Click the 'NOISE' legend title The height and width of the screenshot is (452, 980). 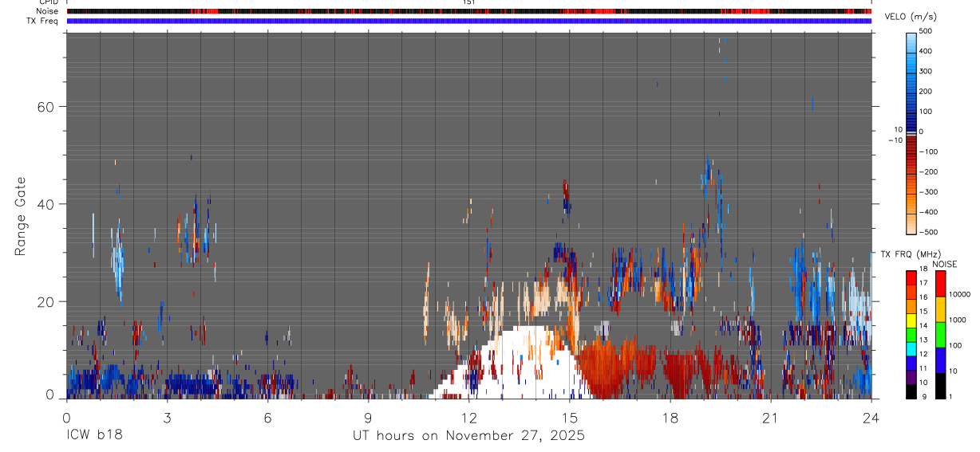(945, 264)
